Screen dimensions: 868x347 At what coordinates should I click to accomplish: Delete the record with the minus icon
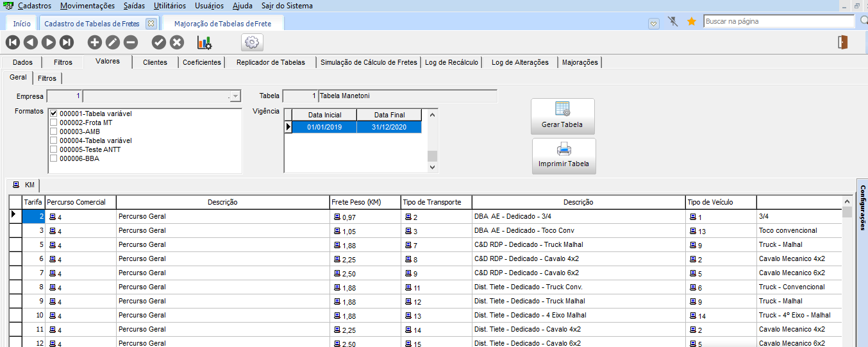coord(130,43)
